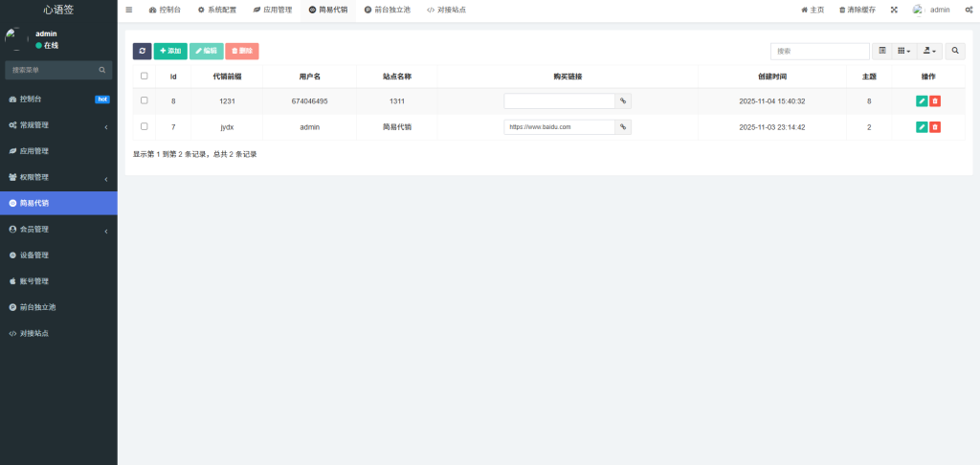
Task: Expand 常规管理 sidebar menu
Action: 58,125
